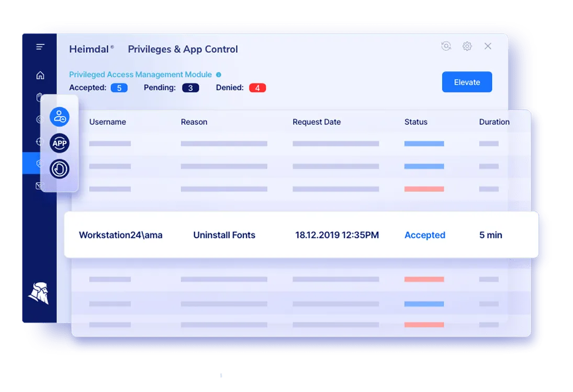Click the Privileges & App Control title
This screenshot has width=573, height=392.
coord(183,49)
